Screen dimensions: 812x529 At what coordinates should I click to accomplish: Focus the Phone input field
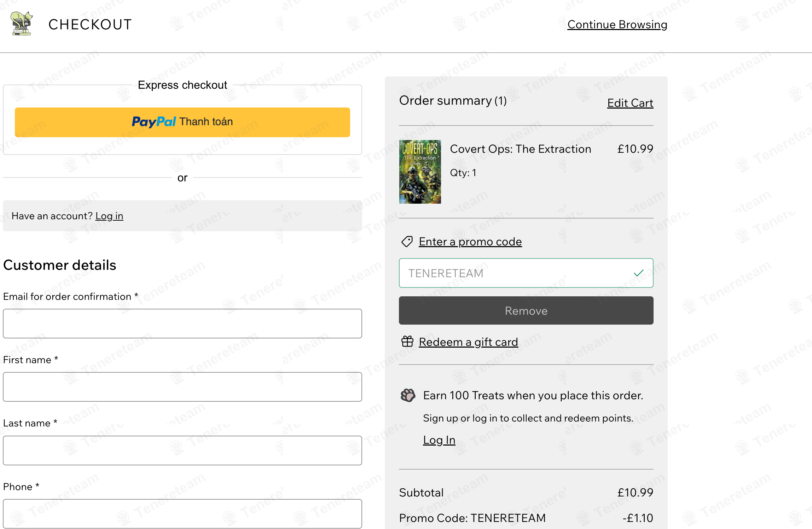pos(182,514)
